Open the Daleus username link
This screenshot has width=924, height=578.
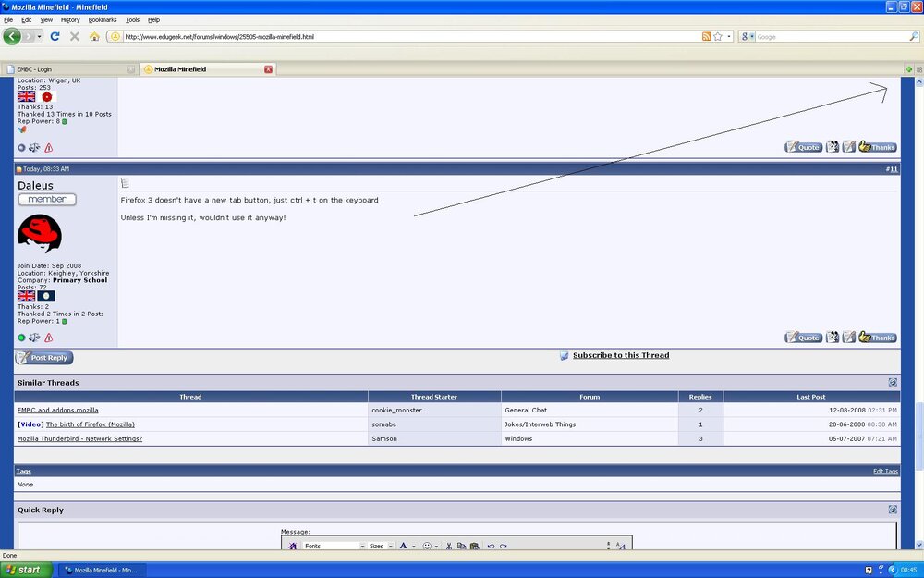pyautogui.click(x=35, y=186)
